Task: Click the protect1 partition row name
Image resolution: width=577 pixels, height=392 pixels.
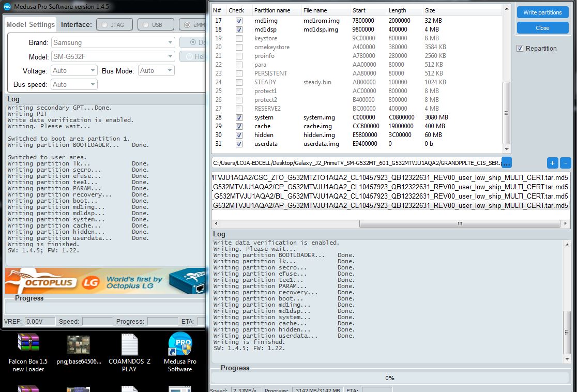Action: coord(265,91)
